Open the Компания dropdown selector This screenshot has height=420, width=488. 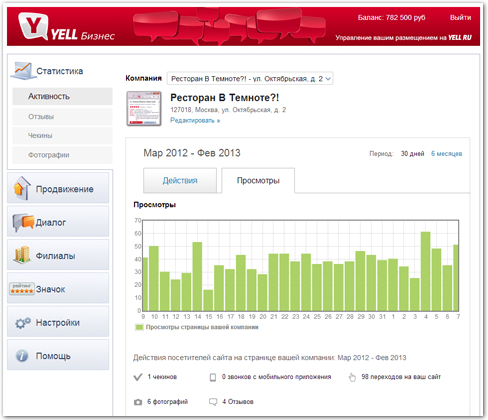tap(250, 79)
